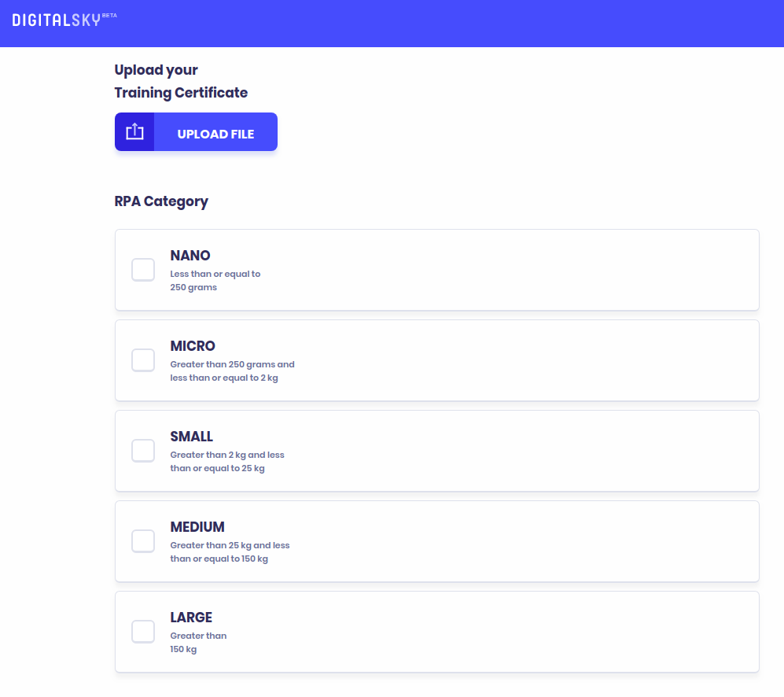
Task: Click 'Greater than 25 kg' description text
Action: (230, 552)
